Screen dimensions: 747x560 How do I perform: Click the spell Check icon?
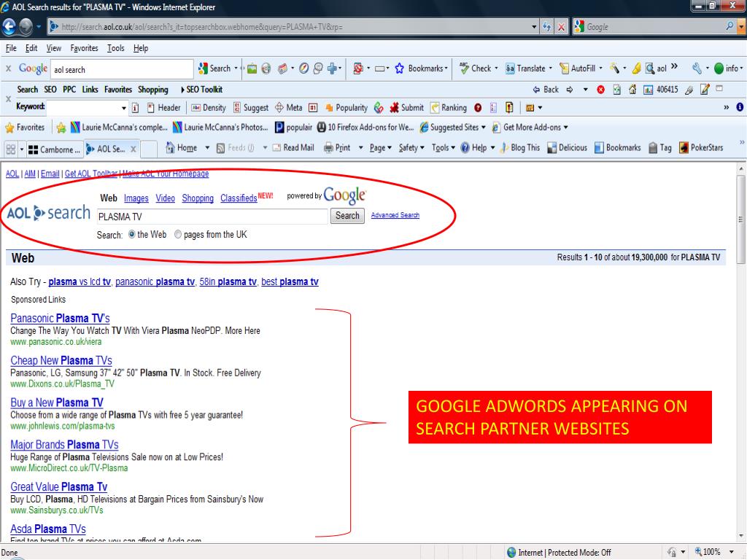(464, 69)
